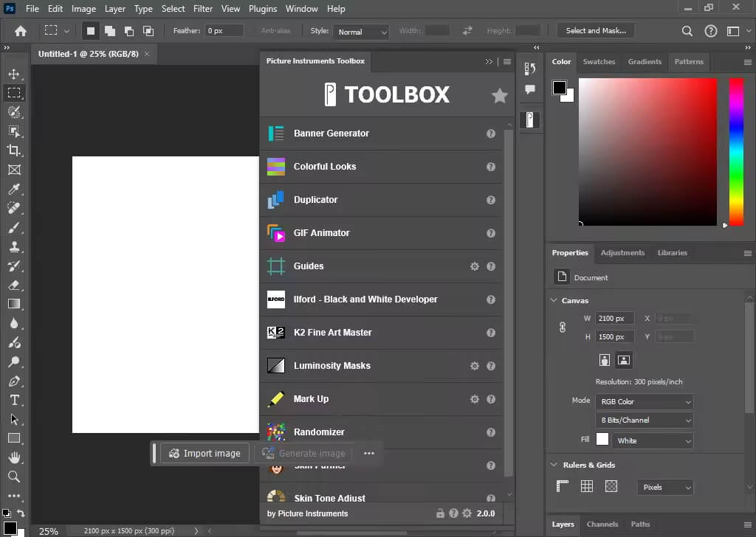Select the Crop tool
The width and height of the screenshot is (756, 537).
[x=14, y=150]
